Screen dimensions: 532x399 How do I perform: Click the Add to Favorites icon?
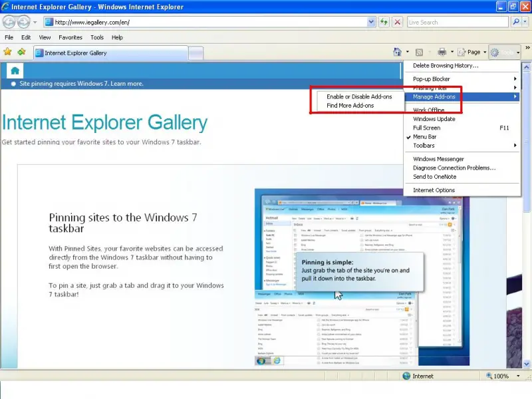(21, 52)
